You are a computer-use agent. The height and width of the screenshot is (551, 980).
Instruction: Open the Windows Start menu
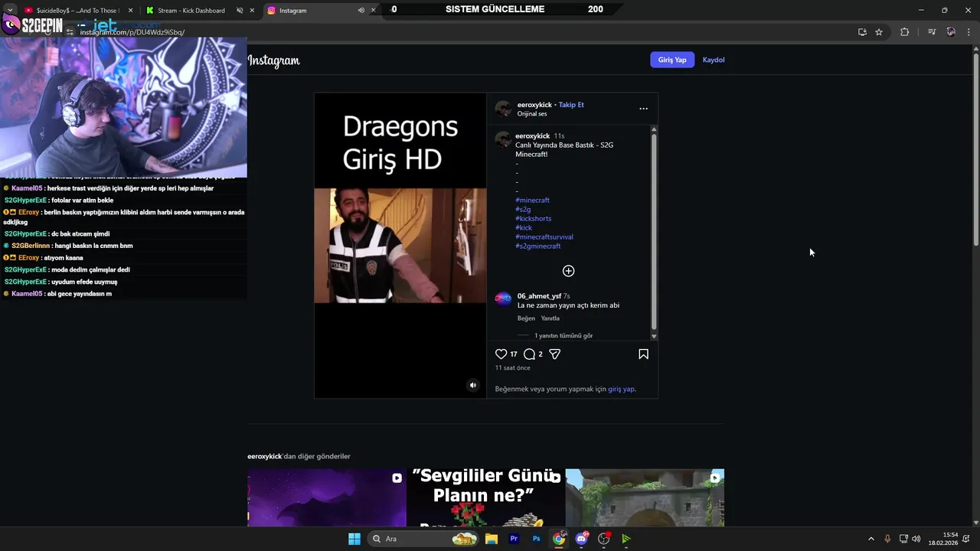[354, 539]
